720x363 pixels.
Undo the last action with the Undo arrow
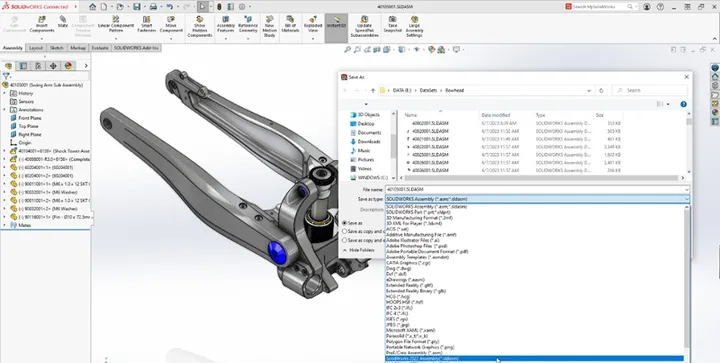169,7
